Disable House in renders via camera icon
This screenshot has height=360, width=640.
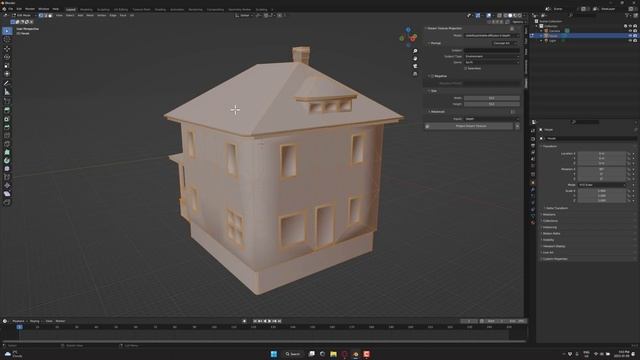635,36
